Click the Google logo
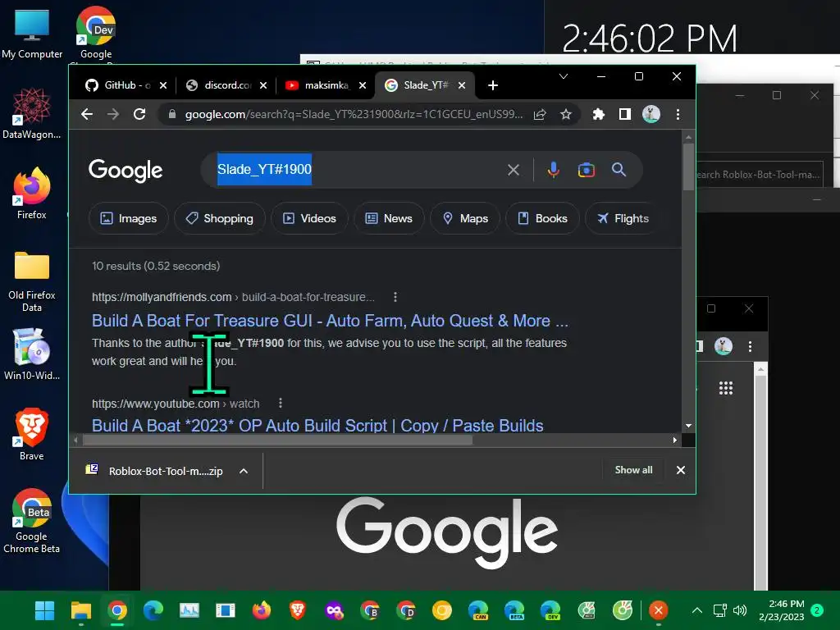Image resolution: width=840 pixels, height=630 pixels. point(126,171)
